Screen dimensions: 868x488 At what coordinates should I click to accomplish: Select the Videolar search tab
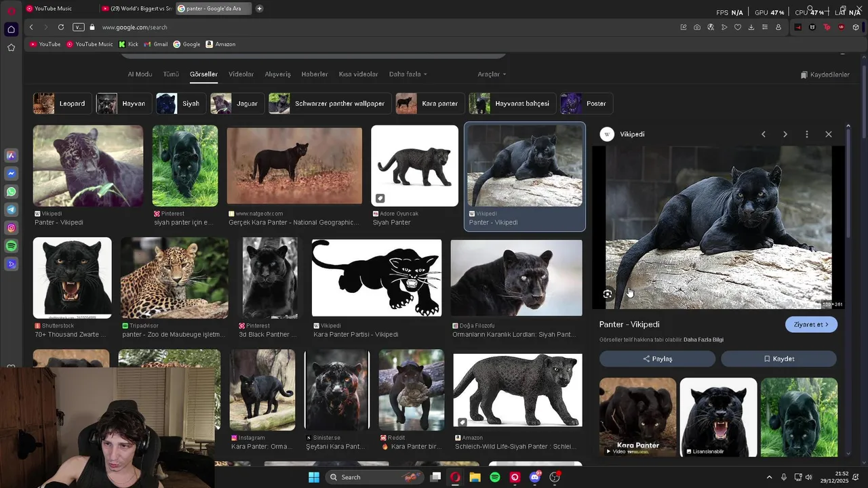pos(241,74)
